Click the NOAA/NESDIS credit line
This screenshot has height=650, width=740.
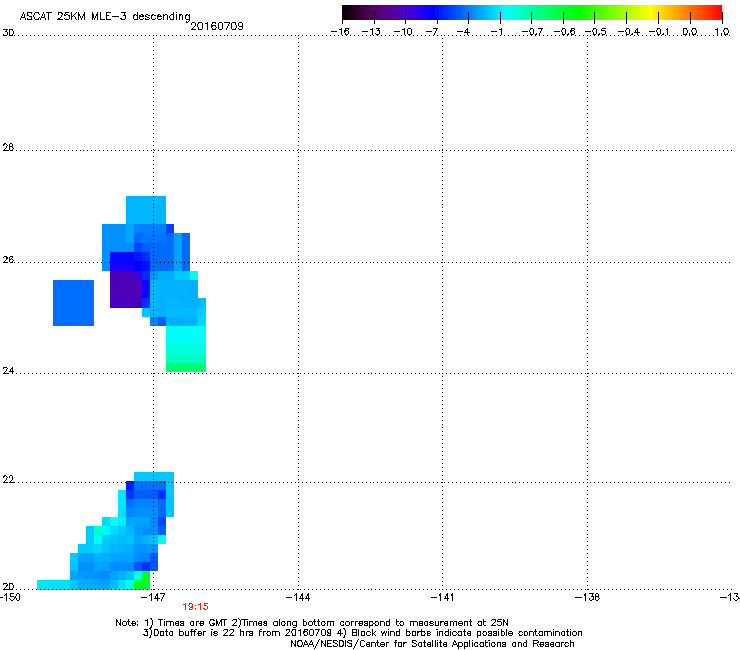point(432,644)
